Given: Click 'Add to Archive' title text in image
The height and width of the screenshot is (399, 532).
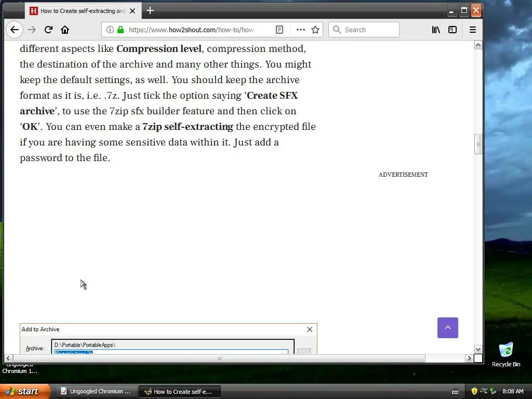Looking at the screenshot, I should click(x=41, y=329).
